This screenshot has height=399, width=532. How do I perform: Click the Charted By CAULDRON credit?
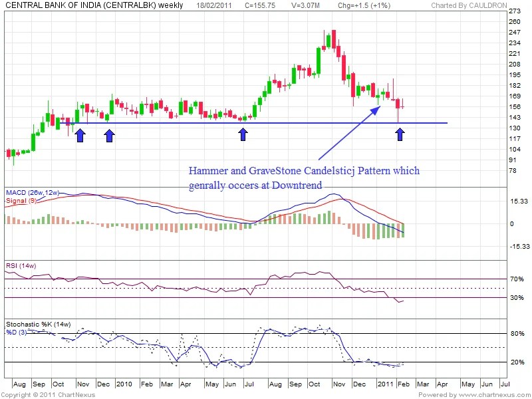pos(469,5)
